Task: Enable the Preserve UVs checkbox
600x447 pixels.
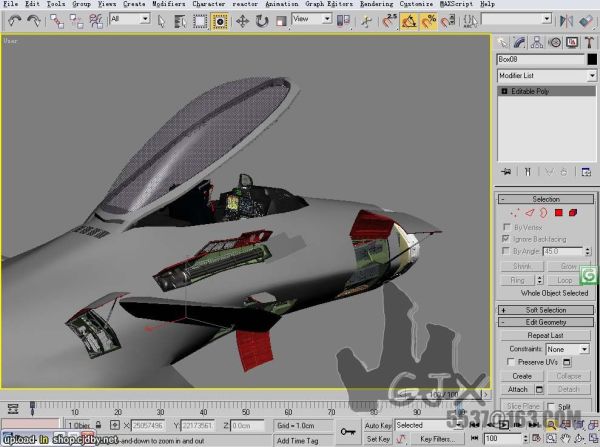Action: tap(511, 361)
